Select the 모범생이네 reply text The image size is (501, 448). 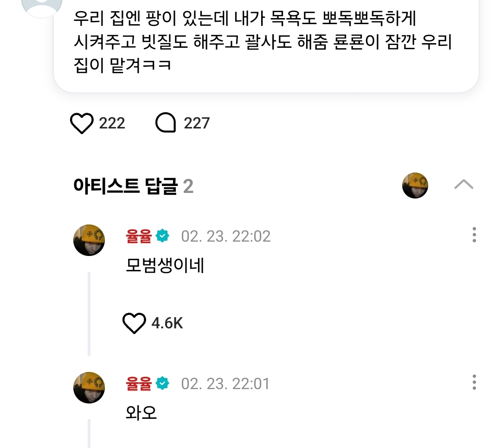(165, 265)
